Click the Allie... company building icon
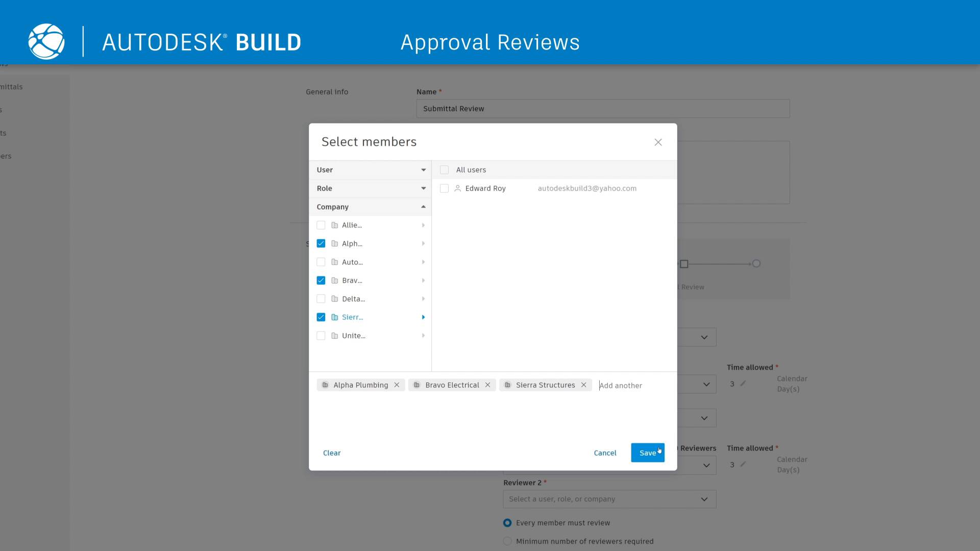The height and width of the screenshot is (551, 980). (x=335, y=225)
